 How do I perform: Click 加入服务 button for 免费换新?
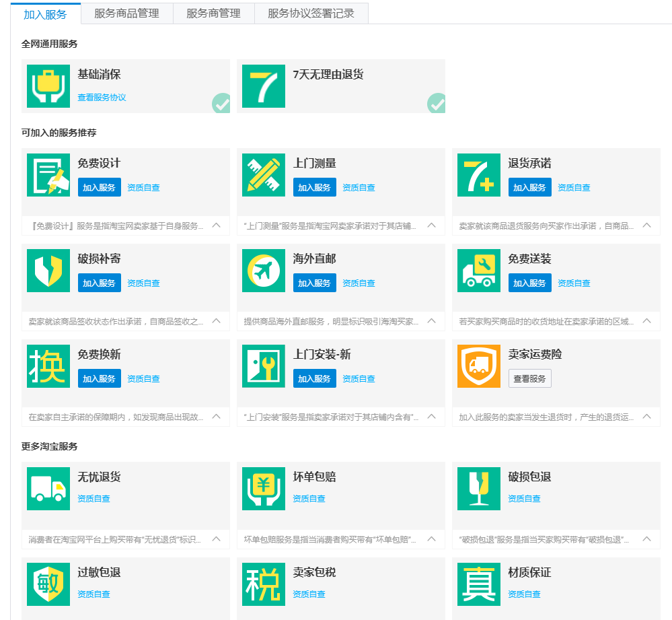(x=100, y=378)
